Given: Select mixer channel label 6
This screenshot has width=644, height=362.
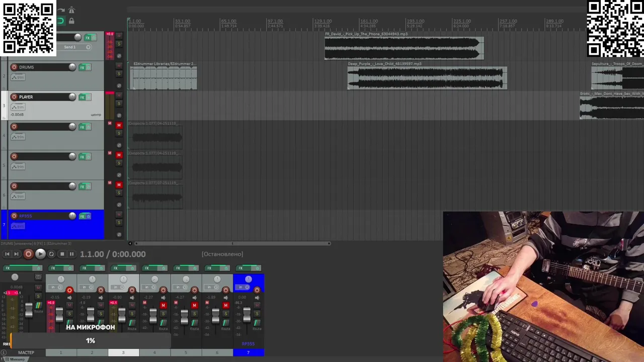Looking at the screenshot, I should (x=217, y=352).
